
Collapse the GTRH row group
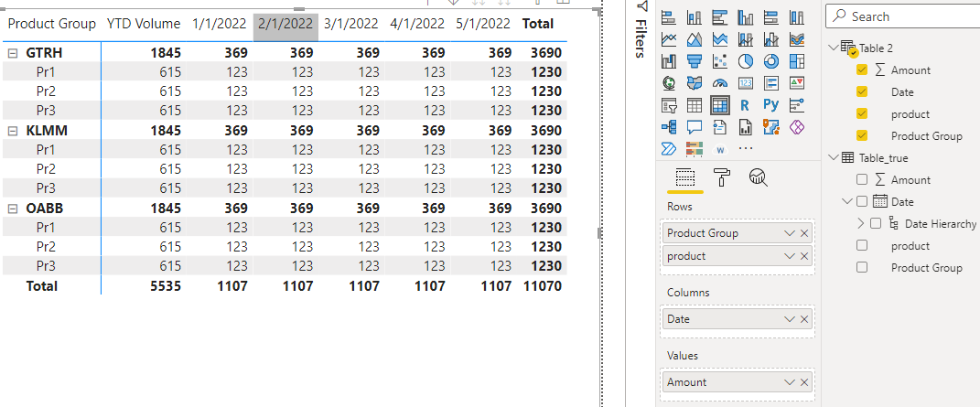12,54
